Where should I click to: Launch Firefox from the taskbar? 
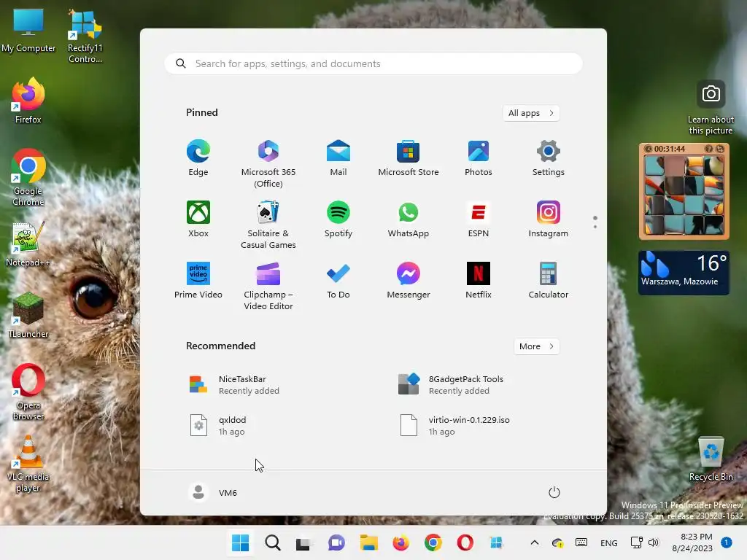point(400,542)
